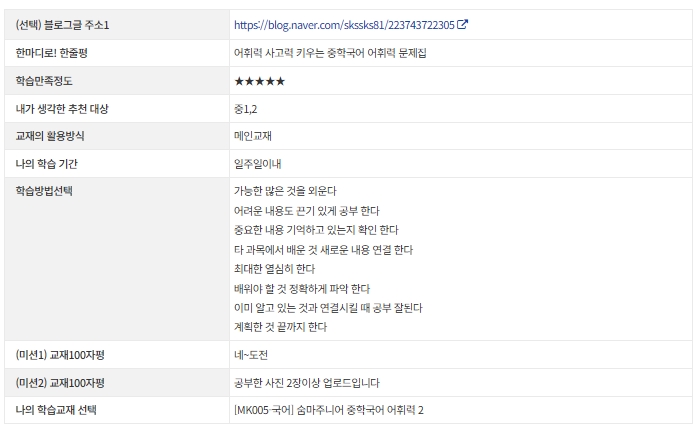Click the '중1,2' recommended target value
Viewport: 698px width, 427px height.
245,109
